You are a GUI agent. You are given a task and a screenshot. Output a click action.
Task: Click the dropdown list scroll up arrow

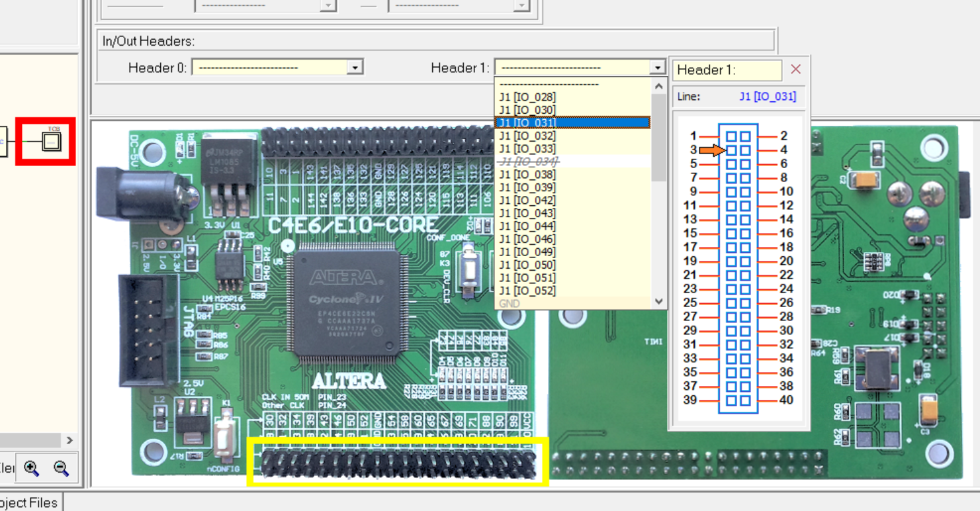pyautogui.click(x=658, y=86)
